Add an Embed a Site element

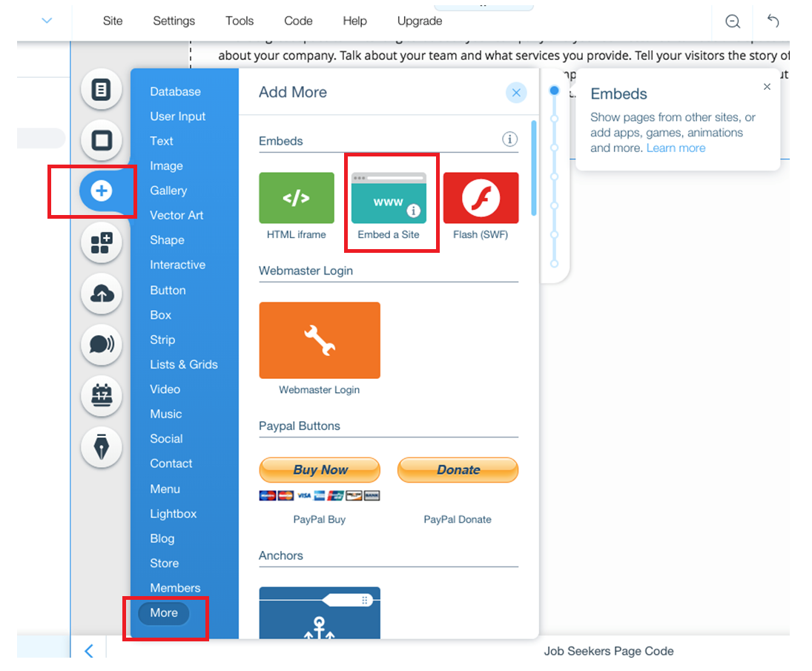point(389,198)
